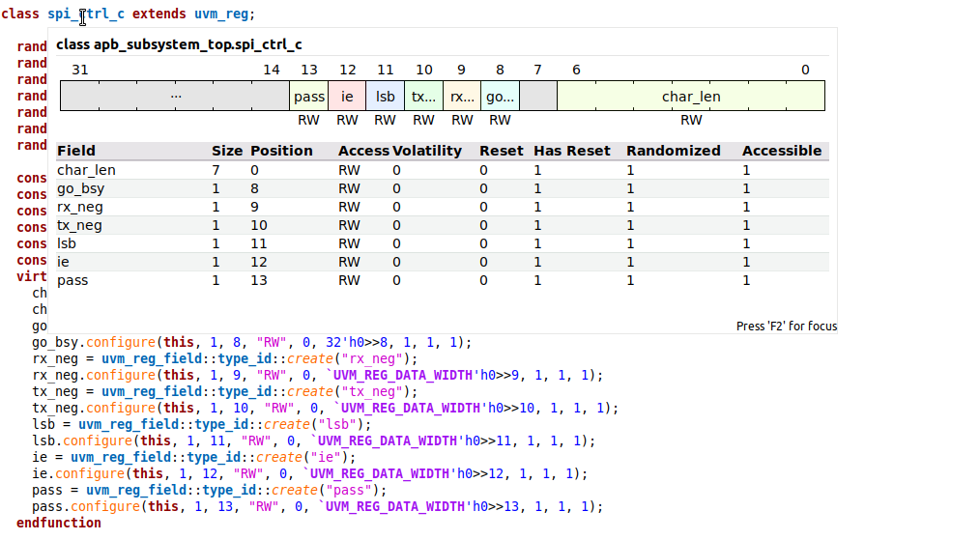Viewport: 980px width, 540px height.
Task: Click the Randomized column header
Action: point(673,151)
